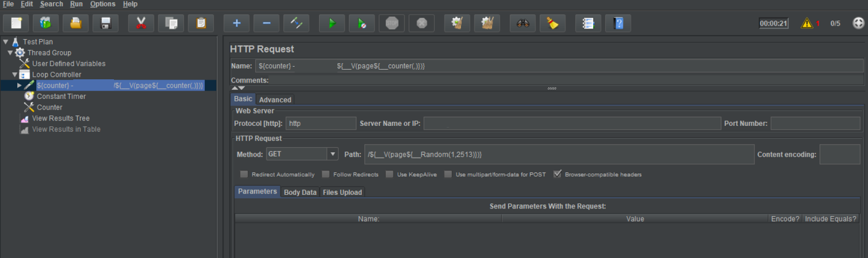Enable the Follow Redirects checkbox
The width and height of the screenshot is (868, 258).
325,174
